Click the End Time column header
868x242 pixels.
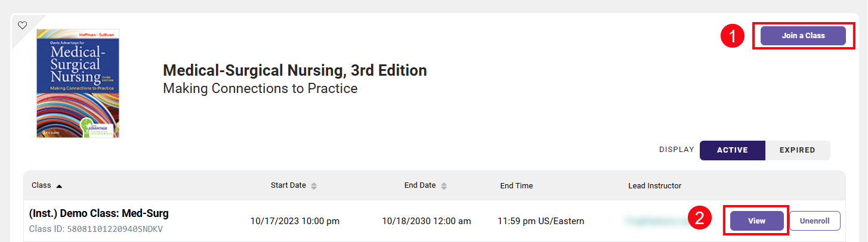[x=516, y=186]
